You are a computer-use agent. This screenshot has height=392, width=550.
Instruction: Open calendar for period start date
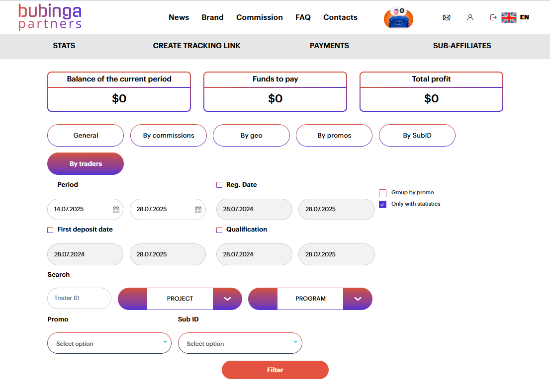116,210
